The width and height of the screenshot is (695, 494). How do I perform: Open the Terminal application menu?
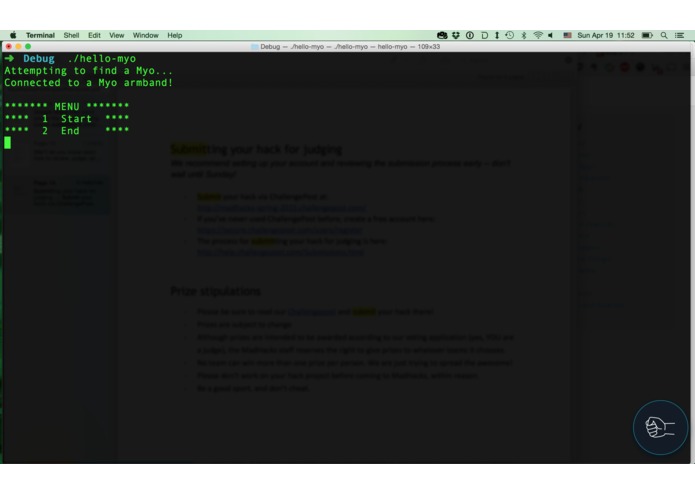[x=40, y=35]
